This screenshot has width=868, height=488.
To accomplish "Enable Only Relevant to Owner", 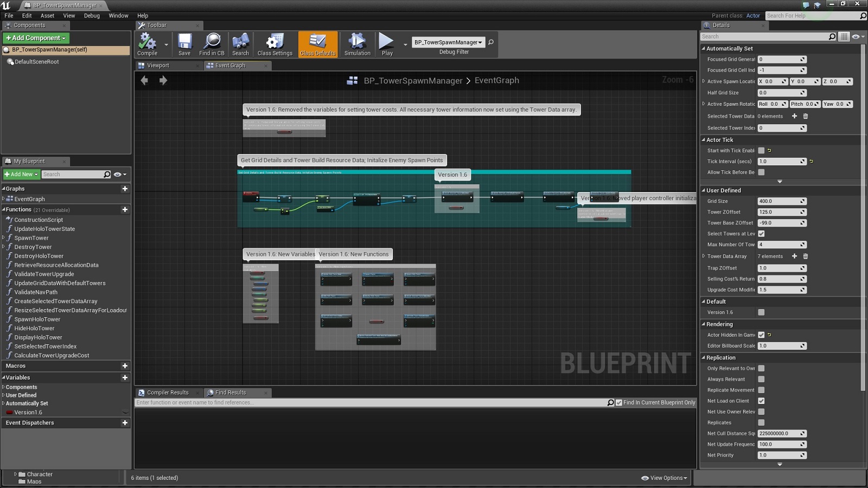I will pos(761,368).
